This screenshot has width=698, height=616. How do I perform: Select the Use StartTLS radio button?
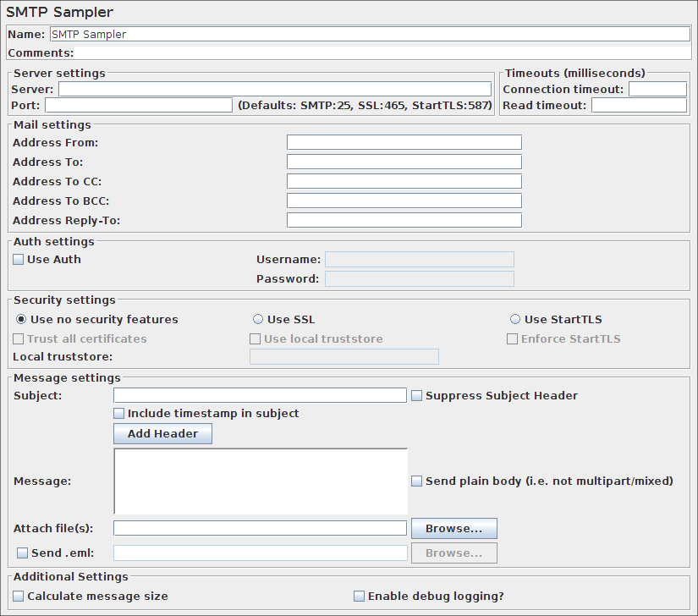coord(515,320)
